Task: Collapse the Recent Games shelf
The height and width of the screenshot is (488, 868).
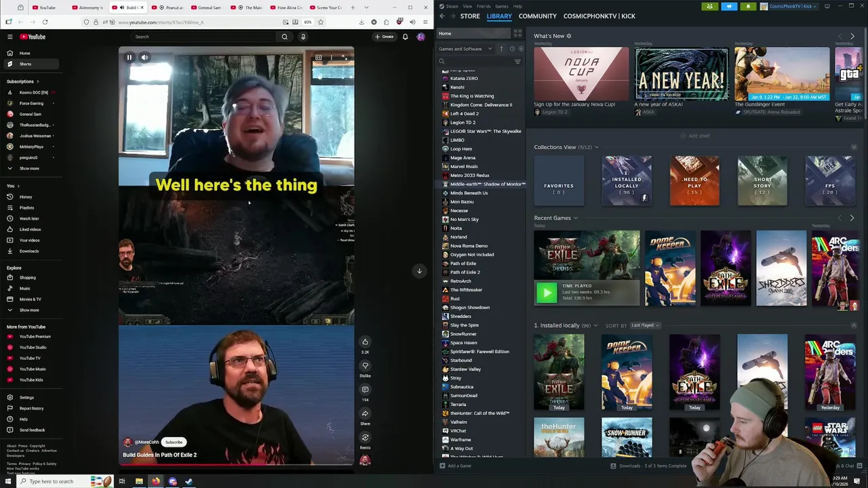Action: [576, 218]
